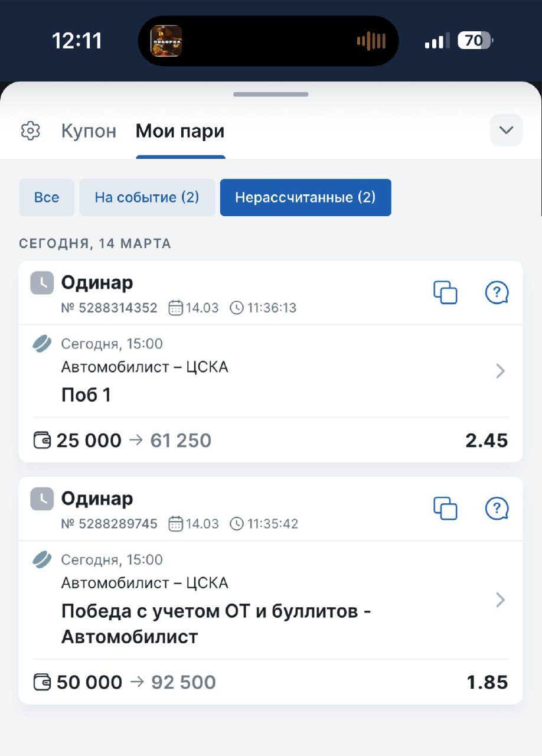Open the now-playing album thumbnail in Dynamic Island

[166, 41]
